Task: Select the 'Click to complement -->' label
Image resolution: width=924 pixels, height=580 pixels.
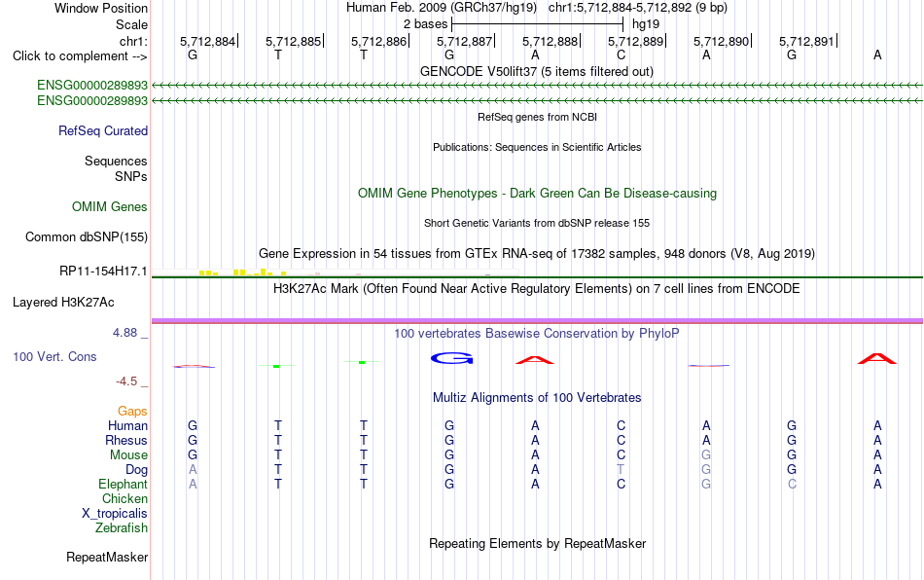Action: coord(80,56)
